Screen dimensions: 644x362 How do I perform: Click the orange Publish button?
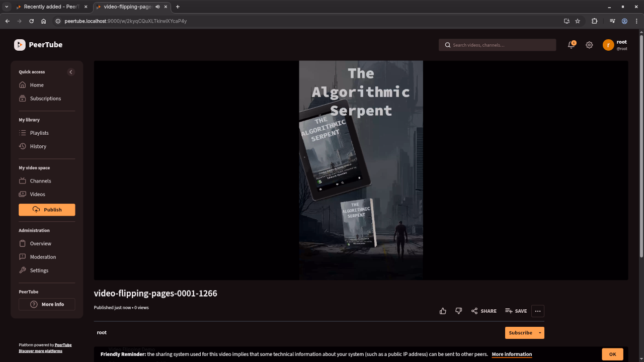coord(47,210)
